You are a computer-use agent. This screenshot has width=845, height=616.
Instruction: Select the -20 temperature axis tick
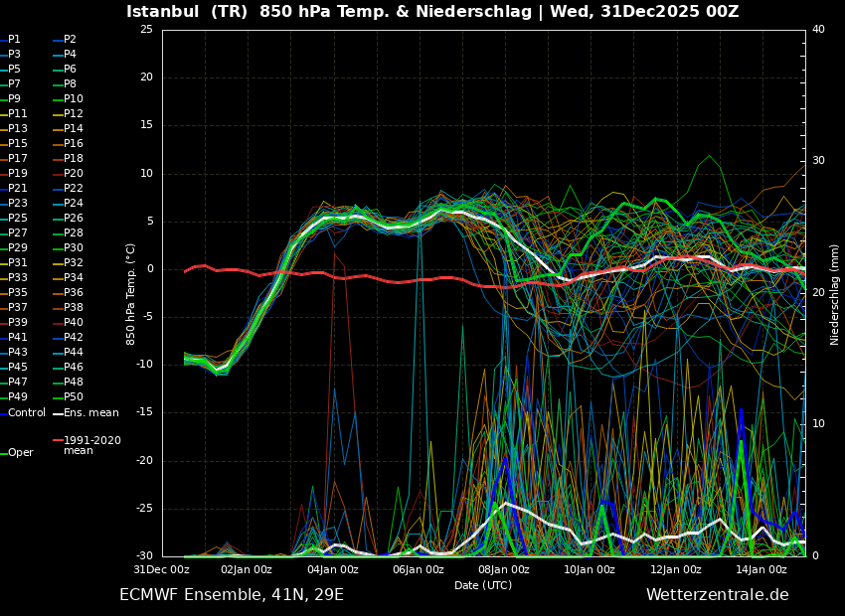[143, 461]
